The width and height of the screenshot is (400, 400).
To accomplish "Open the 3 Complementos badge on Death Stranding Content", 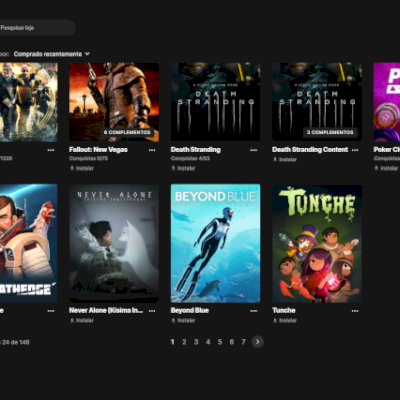I will (x=330, y=132).
